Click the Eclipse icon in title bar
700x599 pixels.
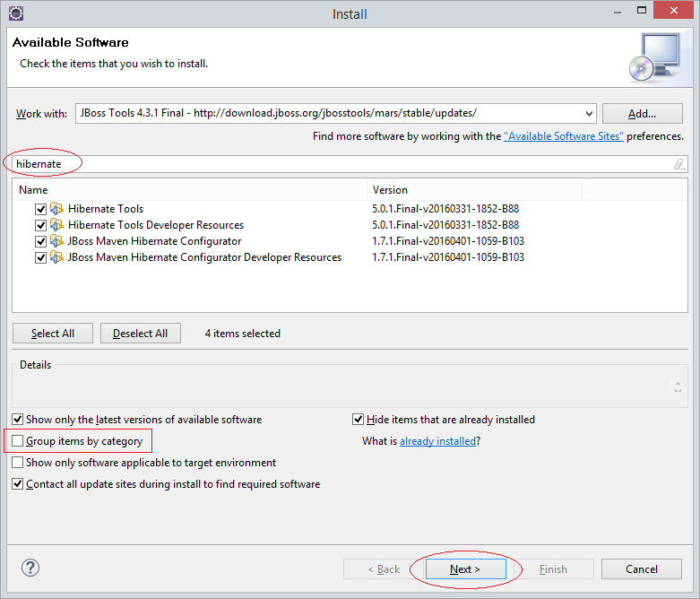[15, 13]
